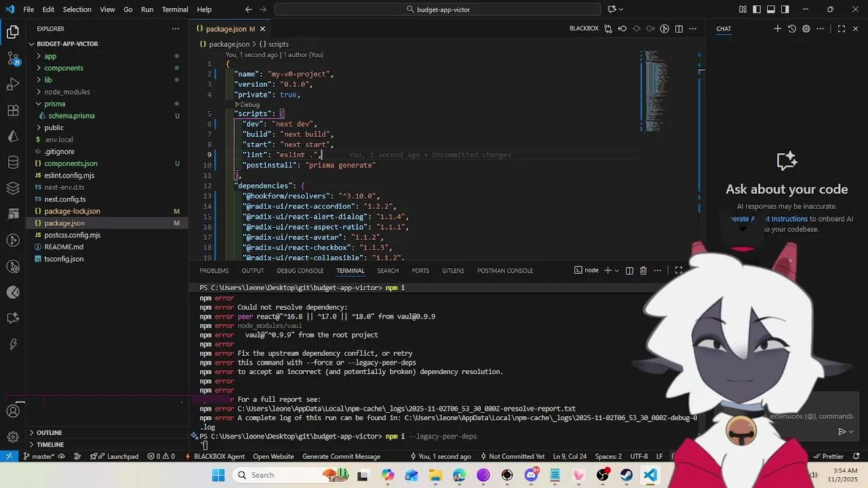Viewport: 868px width, 488px height.
Task: Maximize the terminal panel size
Action: point(678,270)
